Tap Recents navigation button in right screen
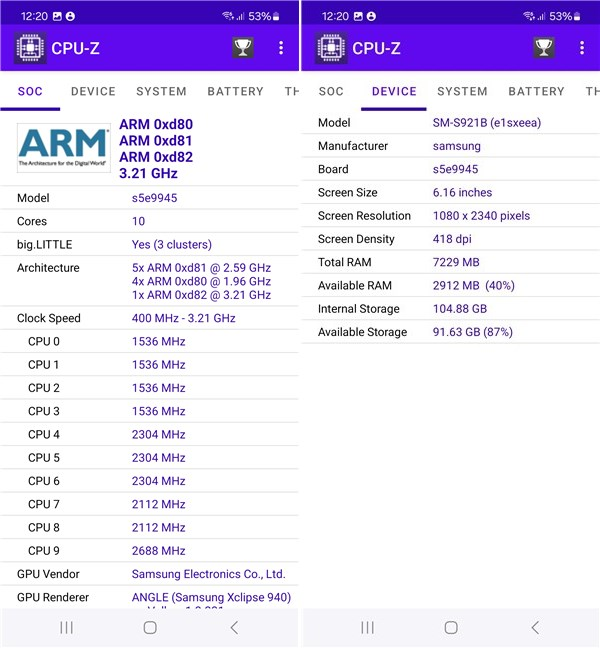The height and width of the screenshot is (648, 600). click(367, 627)
